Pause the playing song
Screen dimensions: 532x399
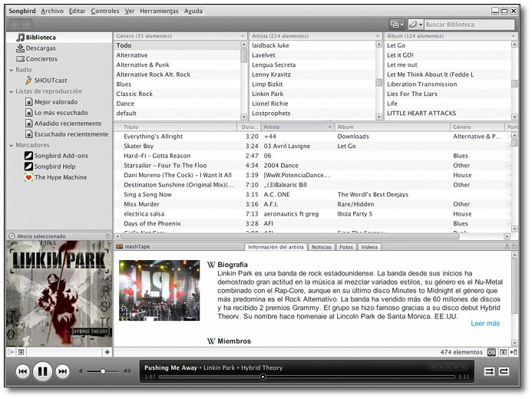[42, 371]
